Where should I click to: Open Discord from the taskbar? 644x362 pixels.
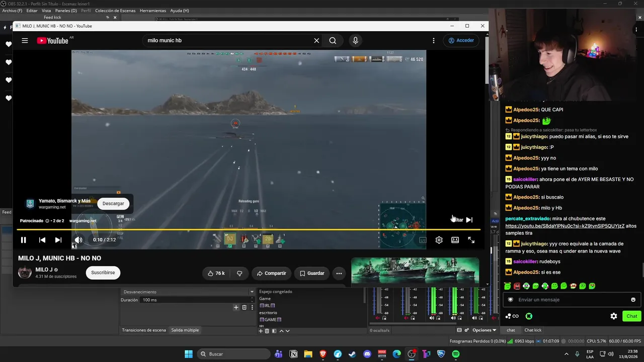(367, 354)
